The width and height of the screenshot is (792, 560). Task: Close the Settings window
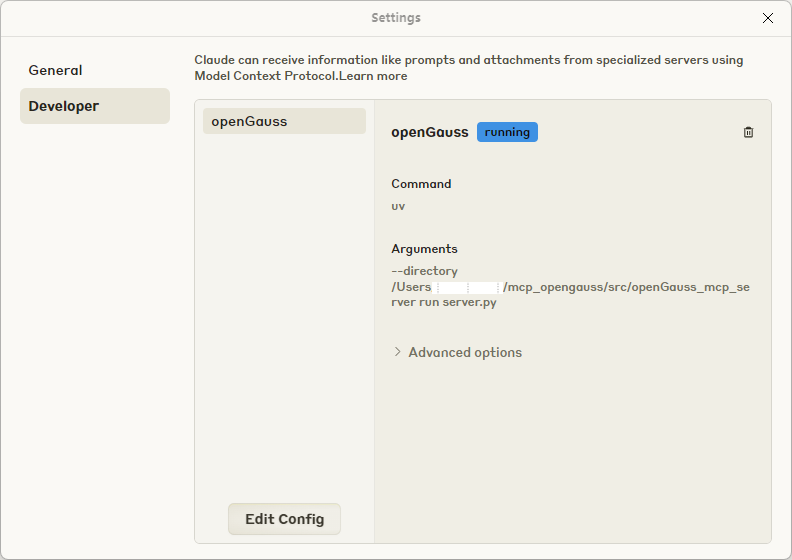click(768, 18)
